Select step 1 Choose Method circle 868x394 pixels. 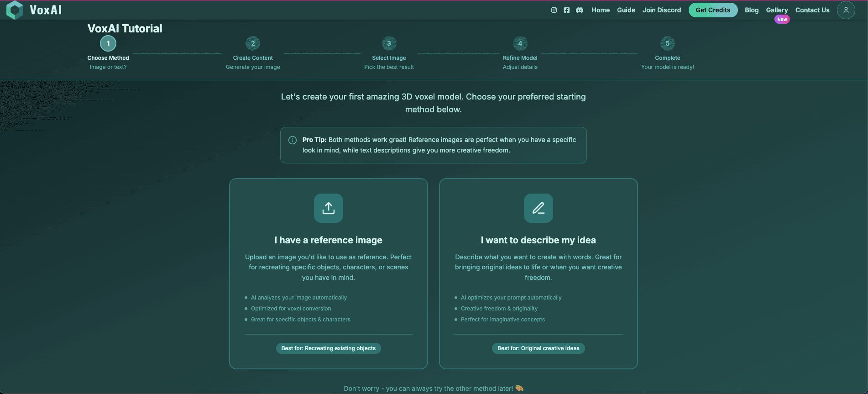pyautogui.click(x=108, y=43)
